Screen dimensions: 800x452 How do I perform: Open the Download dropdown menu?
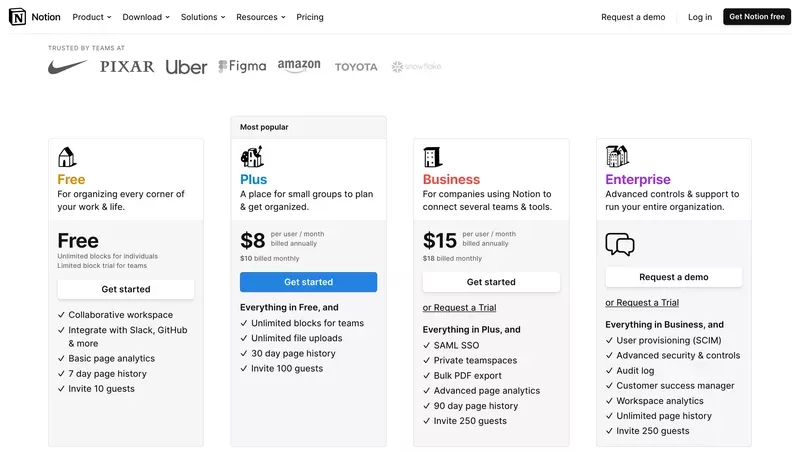click(x=146, y=17)
